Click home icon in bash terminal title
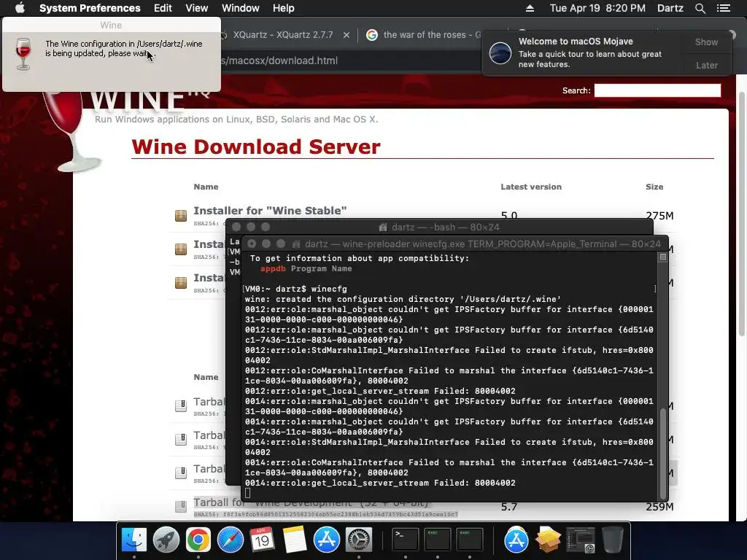The width and height of the screenshot is (747, 560). [382, 227]
